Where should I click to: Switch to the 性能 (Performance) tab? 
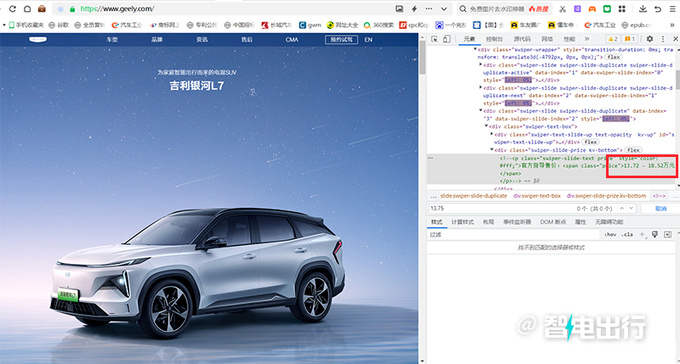click(x=569, y=39)
